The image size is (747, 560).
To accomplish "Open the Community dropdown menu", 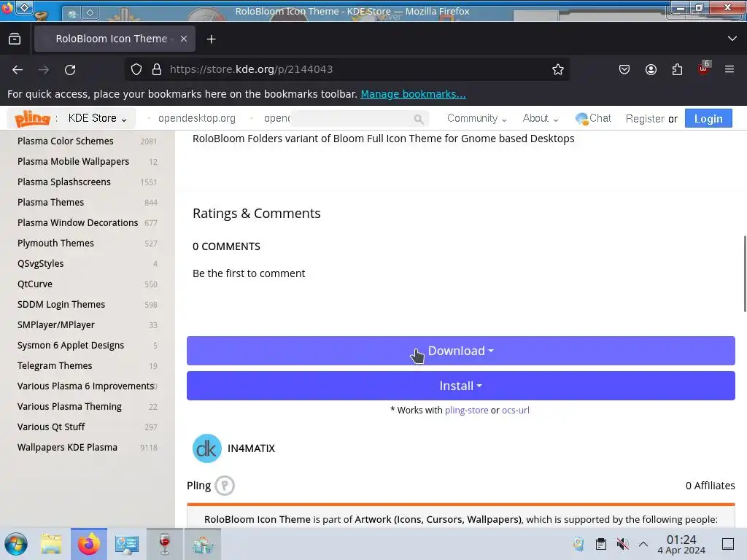I will 476,118.
